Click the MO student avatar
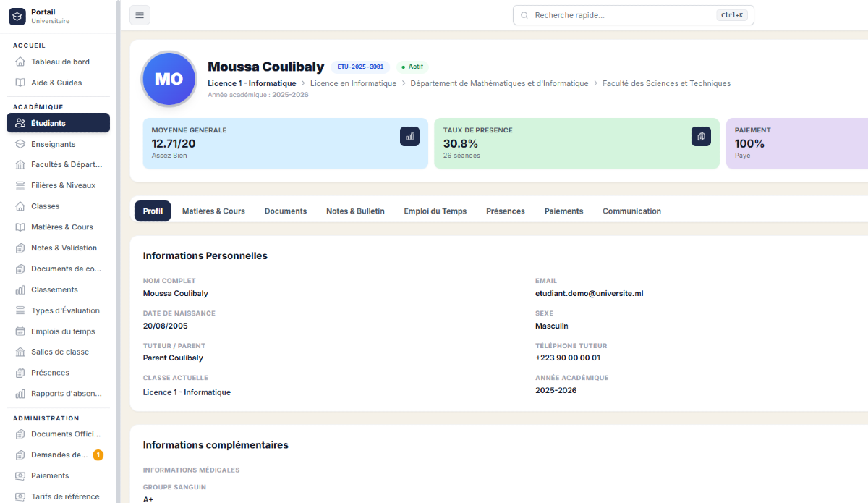The height and width of the screenshot is (503, 868). (x=169, y=79)
